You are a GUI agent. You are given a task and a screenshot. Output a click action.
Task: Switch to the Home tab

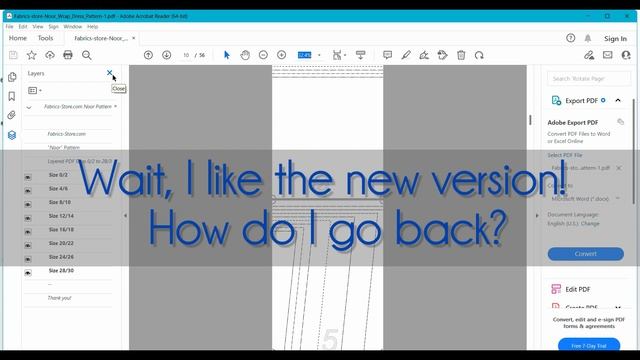click(x=18, y=38)
